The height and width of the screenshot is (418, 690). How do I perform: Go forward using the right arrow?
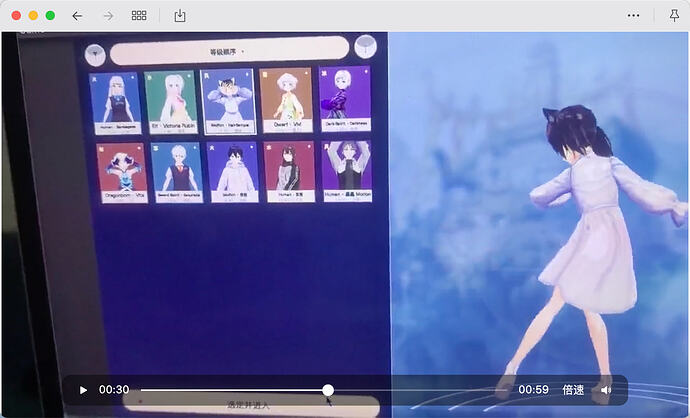coord(108,16)
